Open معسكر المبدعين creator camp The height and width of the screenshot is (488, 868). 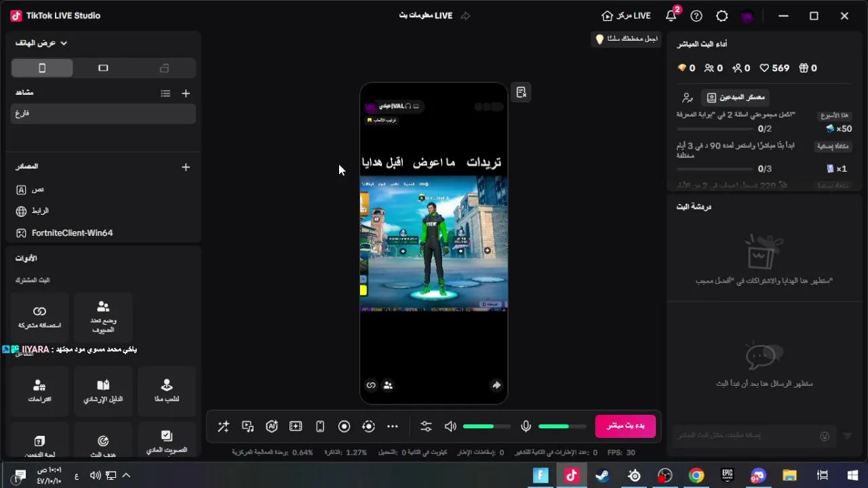coord(735,97)
